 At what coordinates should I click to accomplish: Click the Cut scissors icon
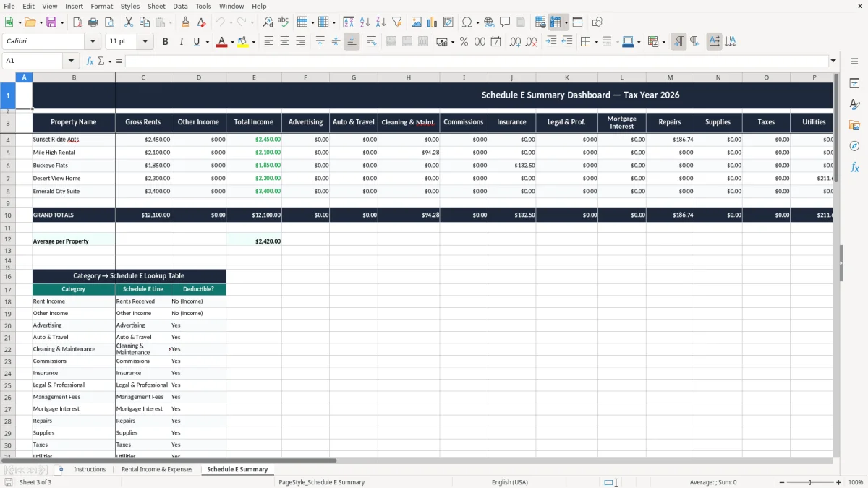coord(129,22)
